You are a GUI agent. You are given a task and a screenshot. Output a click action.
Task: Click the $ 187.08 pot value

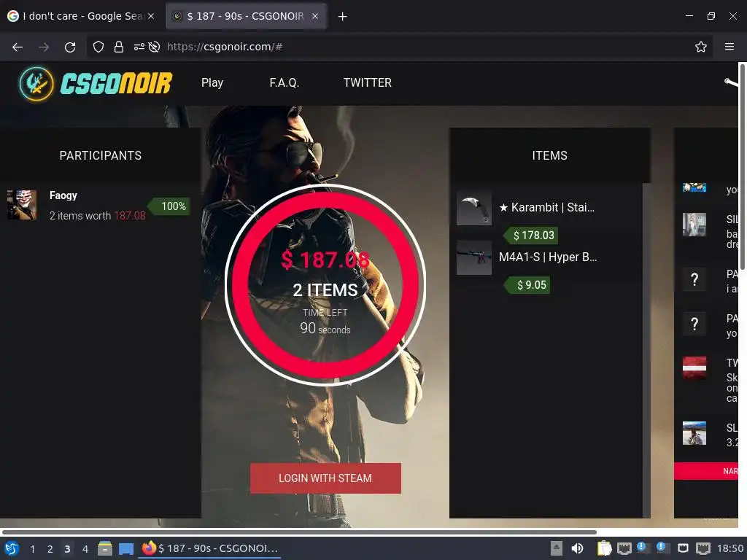(325, 260)
